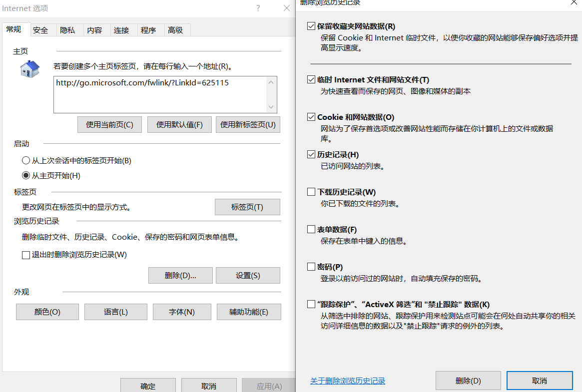This screenshot has width=582, height=392.
Task: Select the 高级 tab
Action: point(175,30)
